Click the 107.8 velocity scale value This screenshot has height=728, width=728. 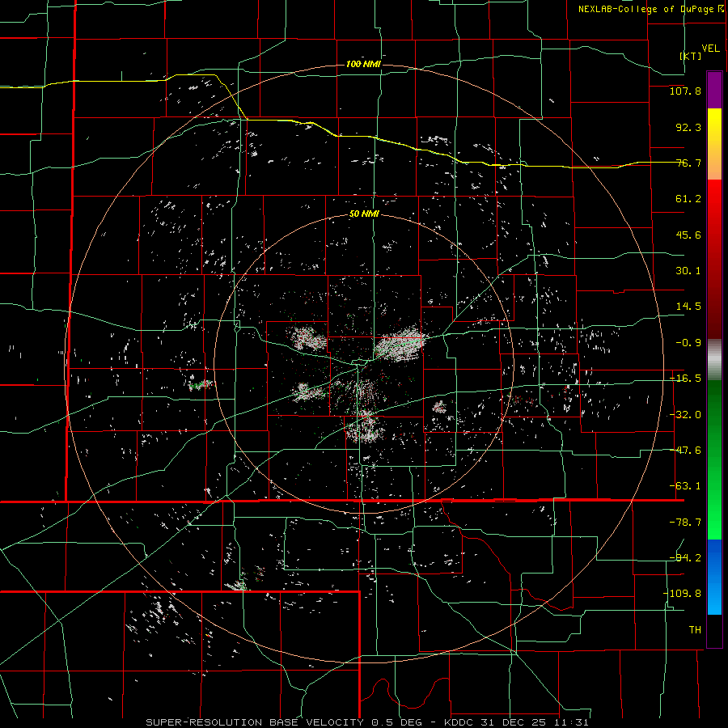[685, 91]
